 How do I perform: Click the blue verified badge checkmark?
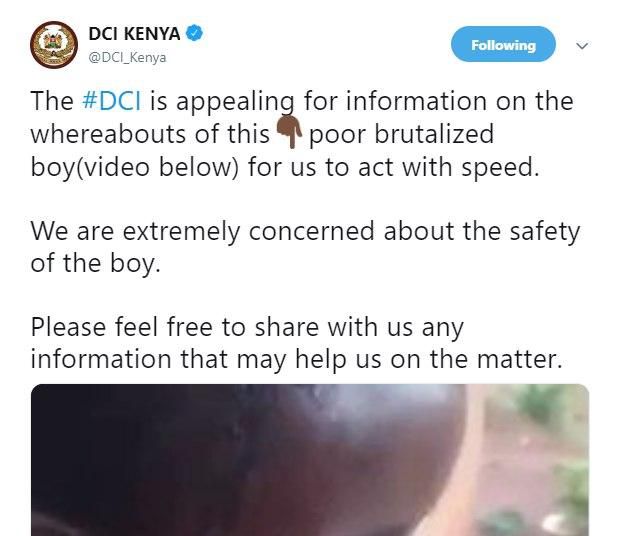(195, 33)
